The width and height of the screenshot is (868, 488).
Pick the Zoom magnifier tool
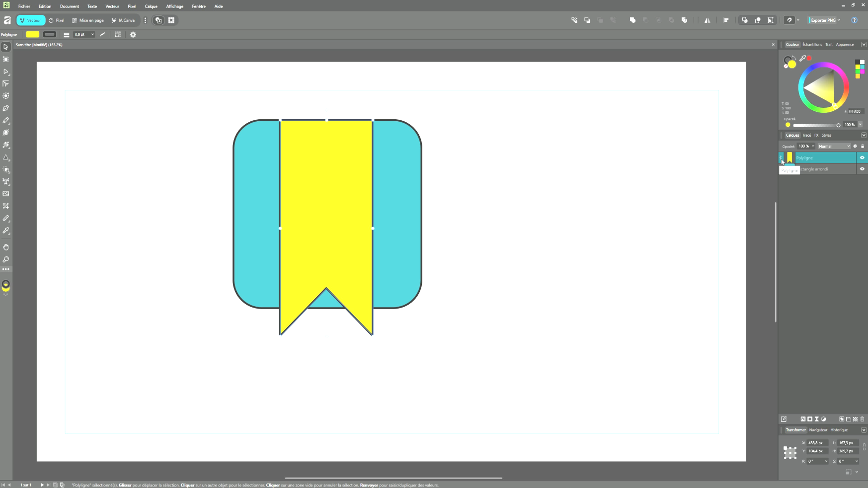(x=6, y=259)
